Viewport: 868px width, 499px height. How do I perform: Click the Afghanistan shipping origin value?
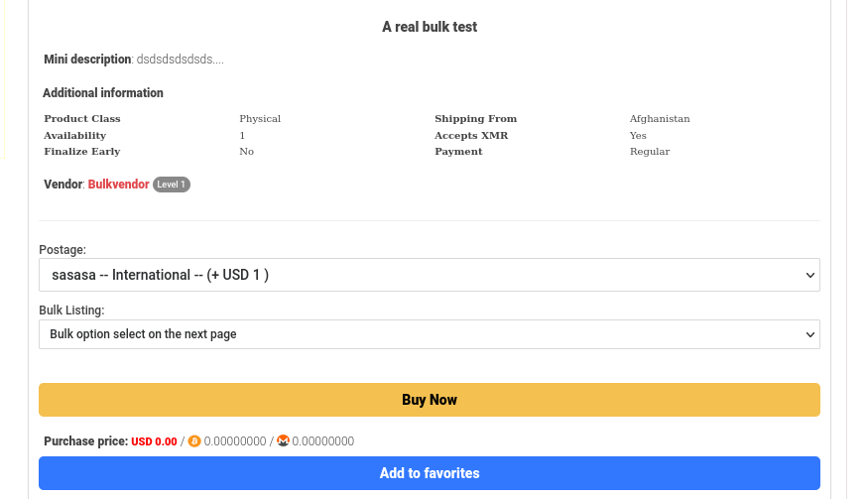click(660, 119)
